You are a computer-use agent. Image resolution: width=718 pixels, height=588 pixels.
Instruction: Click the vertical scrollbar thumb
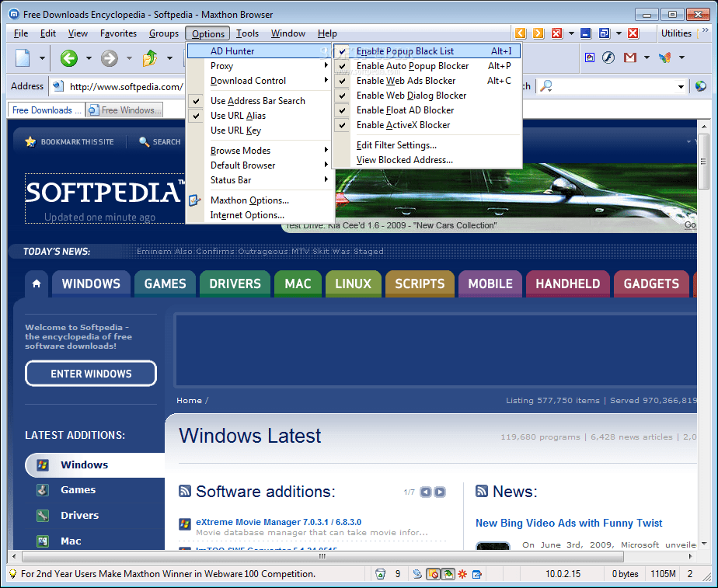coord(703,161)
